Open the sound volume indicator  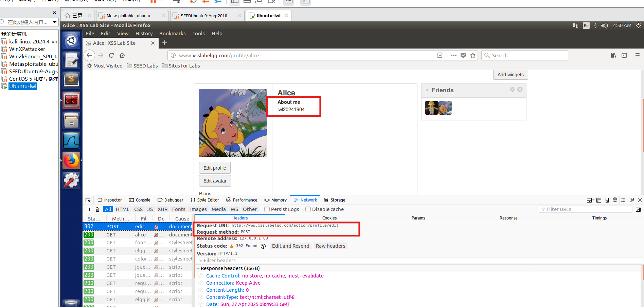click(604, 25)
